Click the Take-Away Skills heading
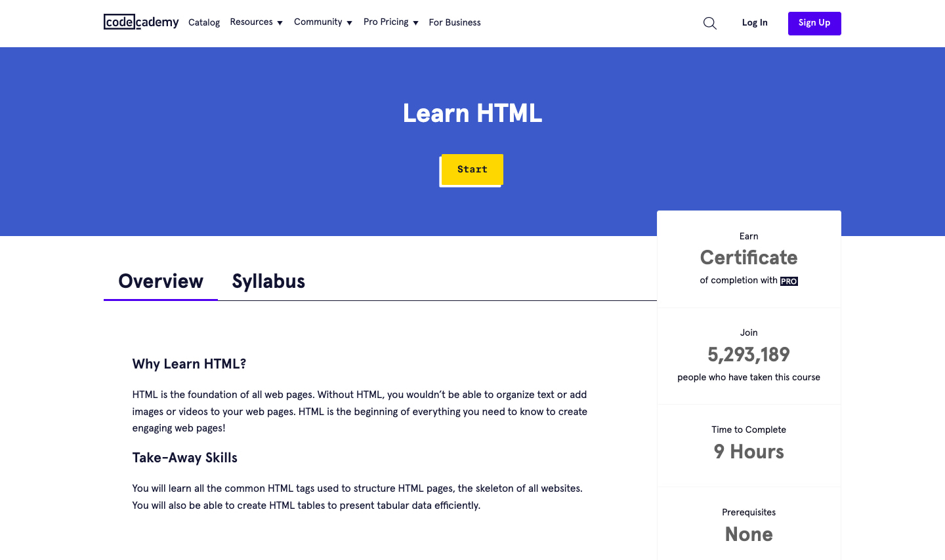The image size is (945, 560). pyautogui.click(x=184, y=458)
